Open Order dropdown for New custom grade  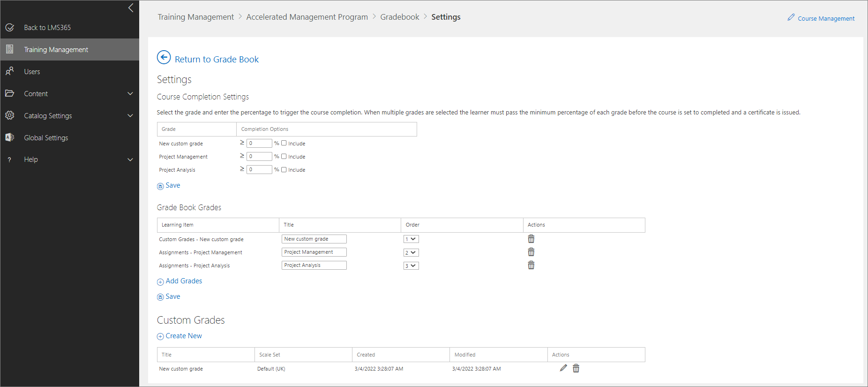click(411, 239)
